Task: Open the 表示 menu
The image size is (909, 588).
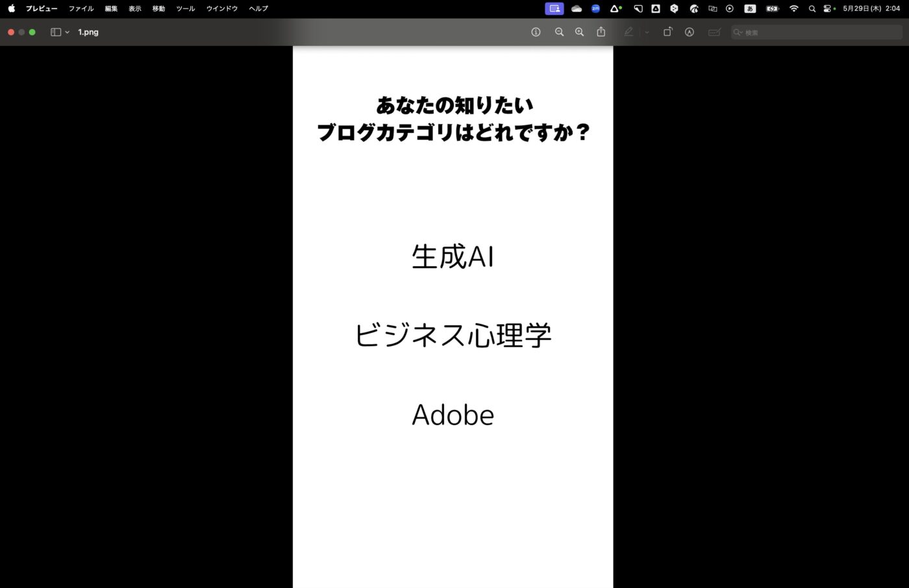Action: click(x=134, y=8)
